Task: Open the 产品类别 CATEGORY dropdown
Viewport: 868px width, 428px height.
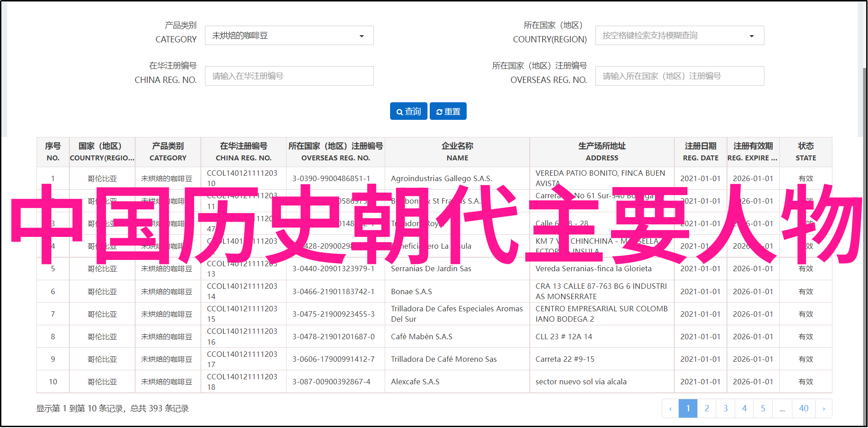Action: coord(289,36)
